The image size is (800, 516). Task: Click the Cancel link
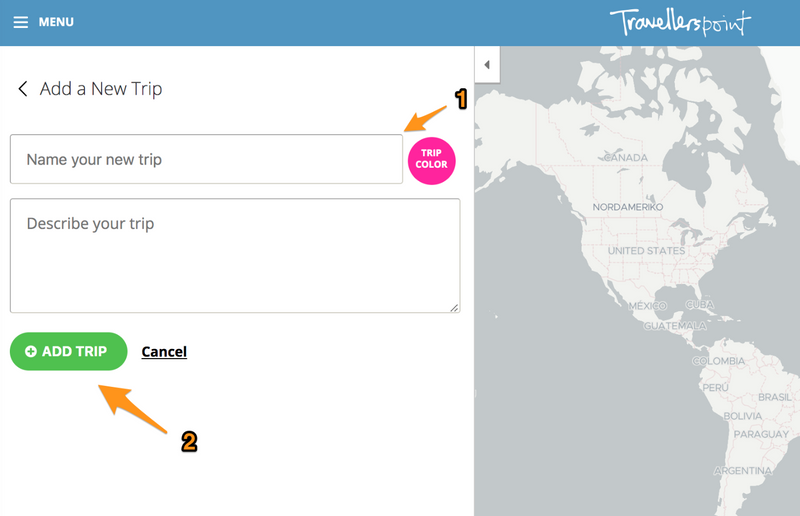click(x=164, y=352)
